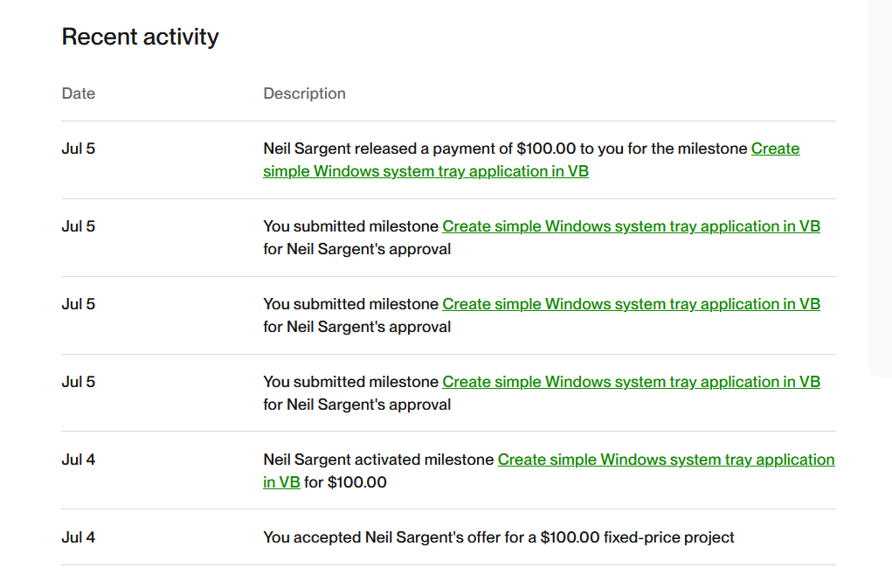This screenshot has height=588, width=892.
Task: Click the Date column header
Action: click(x=79, y=93)
